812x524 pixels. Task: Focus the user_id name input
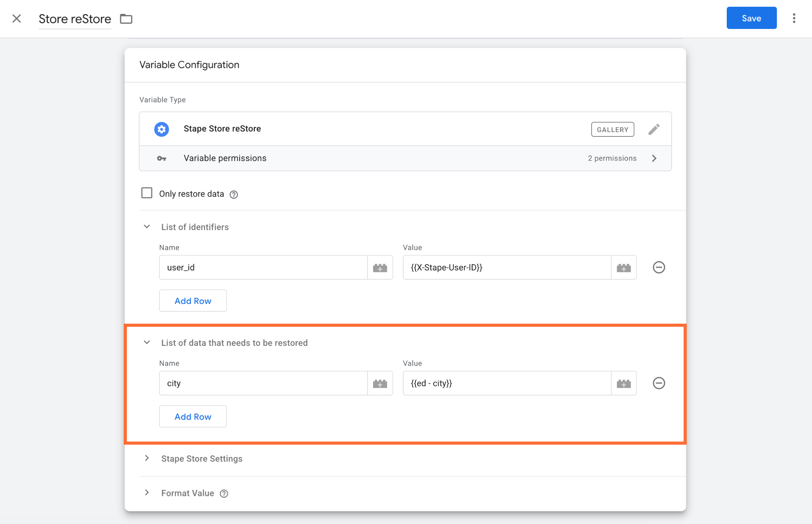point(263,268)
